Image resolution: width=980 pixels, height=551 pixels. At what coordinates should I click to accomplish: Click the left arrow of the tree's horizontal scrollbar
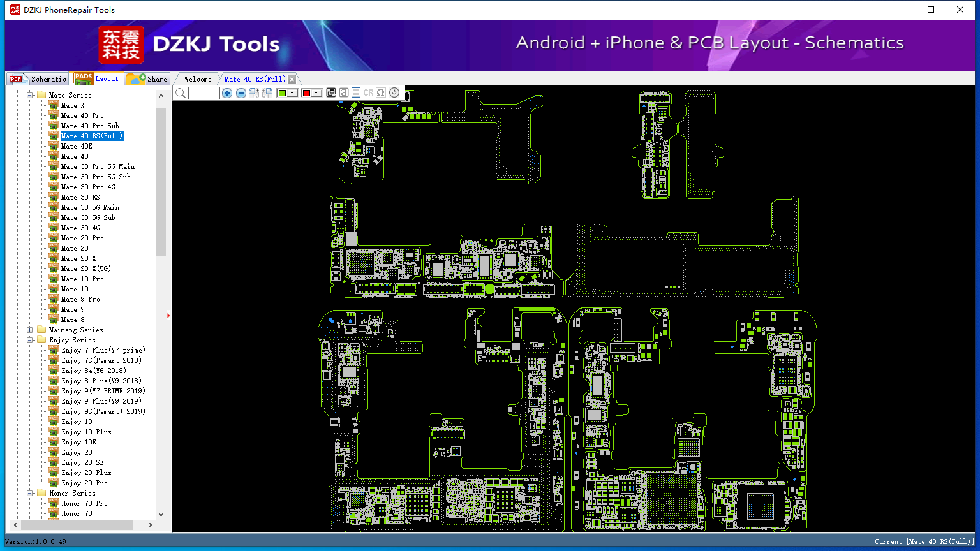15,525
